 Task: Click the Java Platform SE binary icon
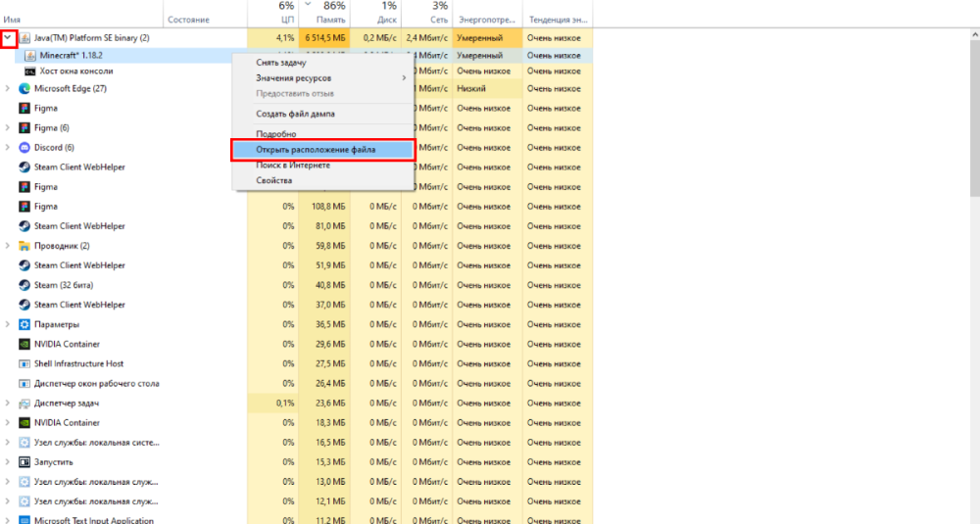point(25,38)
